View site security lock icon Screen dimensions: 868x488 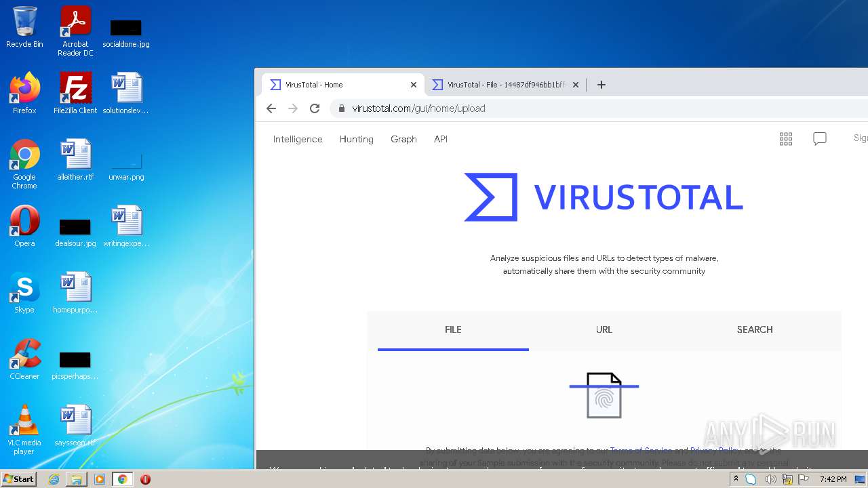coord(342,108)
